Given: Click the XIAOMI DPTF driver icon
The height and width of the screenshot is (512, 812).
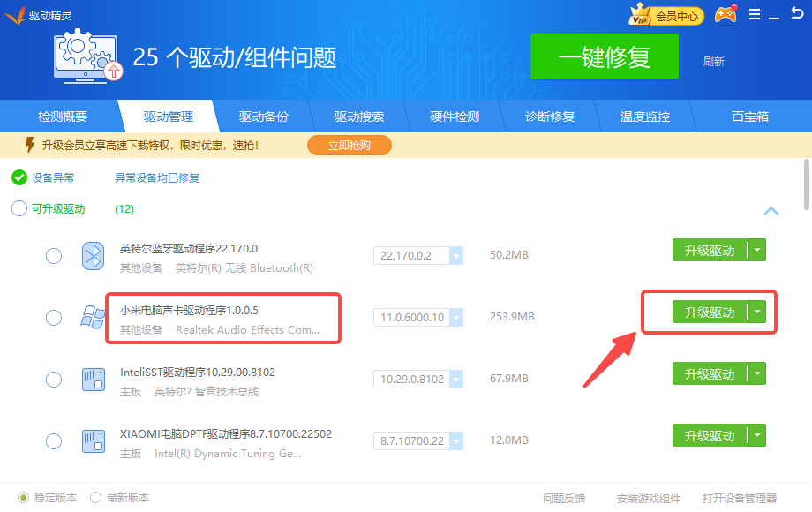Looking at the screenshot, I should click(94, 440).
